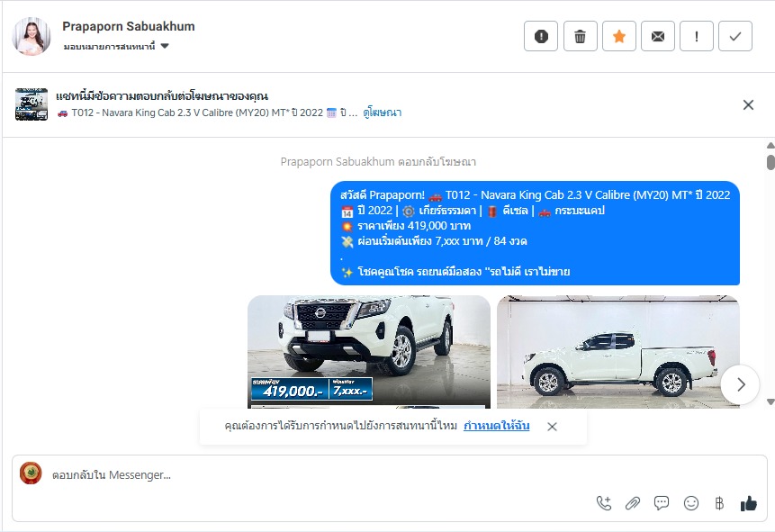
Task: Dismiss the assignment prompt popup
Action: click(552, 427)
